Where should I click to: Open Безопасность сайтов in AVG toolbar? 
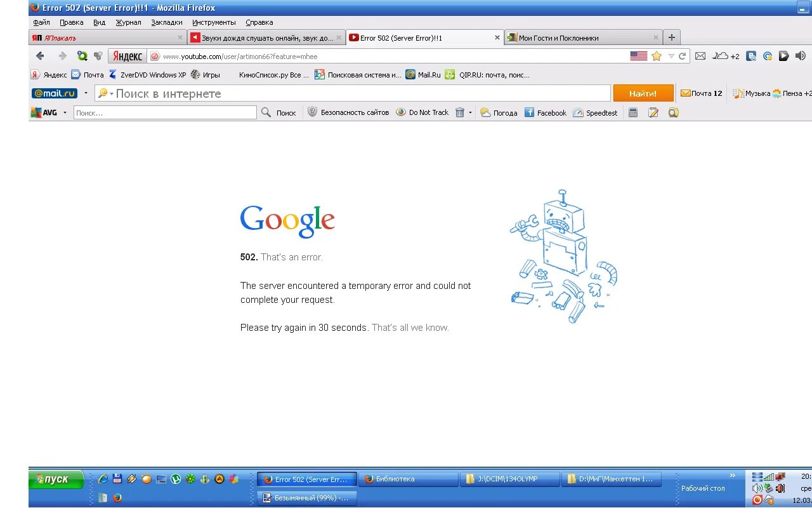348,112
